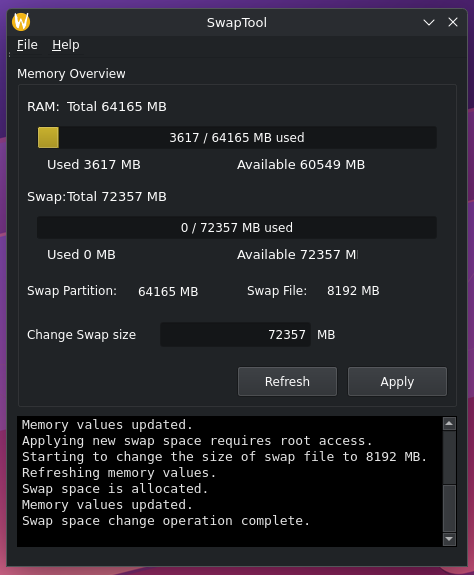Click the log output scrollbar thumb
This screenshot has height=575, width=474.
coord(449,508)
